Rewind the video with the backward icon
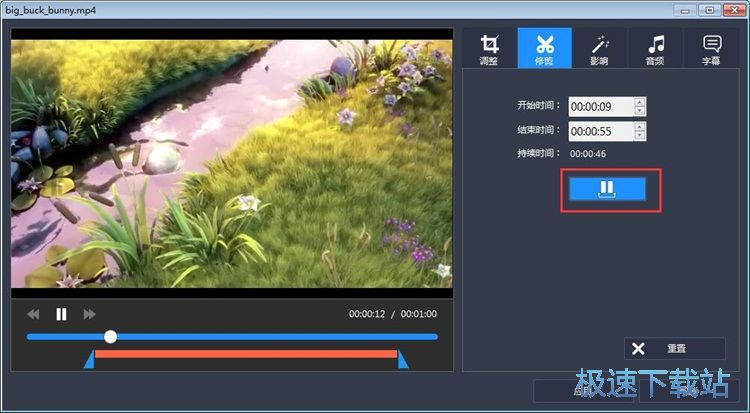 33,314
